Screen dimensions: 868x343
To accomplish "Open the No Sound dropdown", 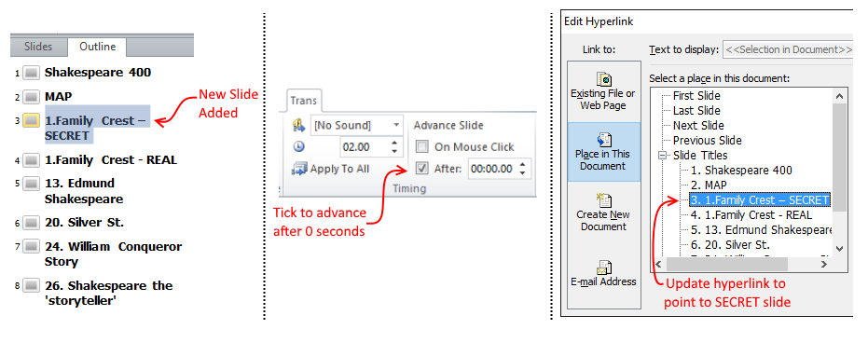I will 396,125.
